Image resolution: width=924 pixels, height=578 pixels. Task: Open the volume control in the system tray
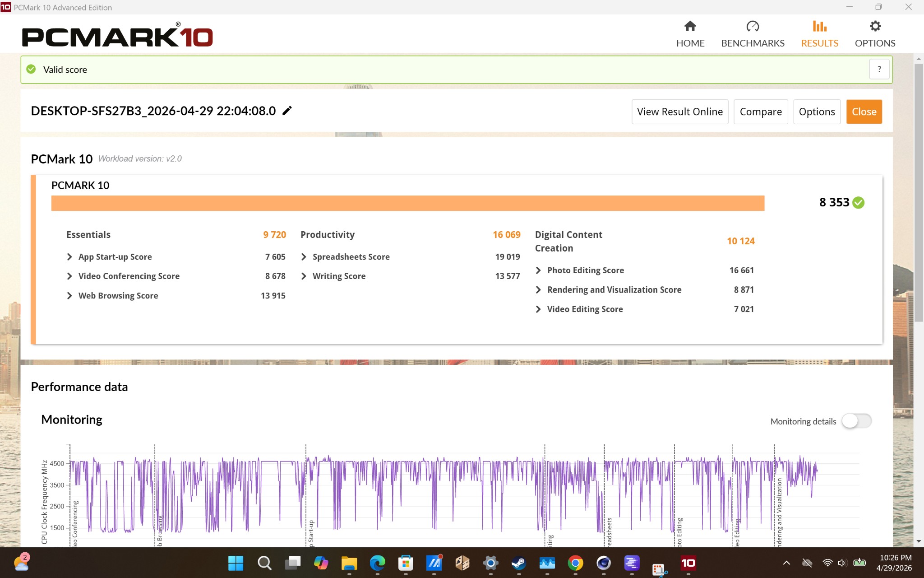point(842,563)
